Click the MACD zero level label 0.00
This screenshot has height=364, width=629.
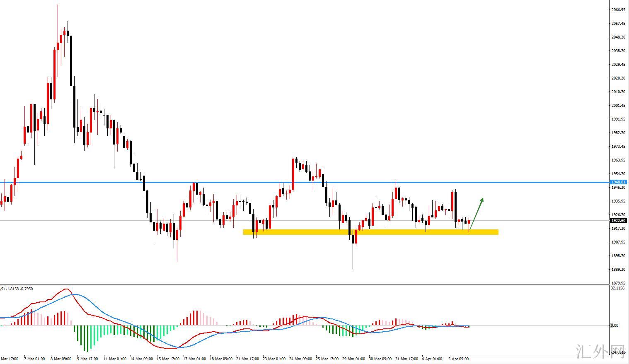[x=614, y=325]
